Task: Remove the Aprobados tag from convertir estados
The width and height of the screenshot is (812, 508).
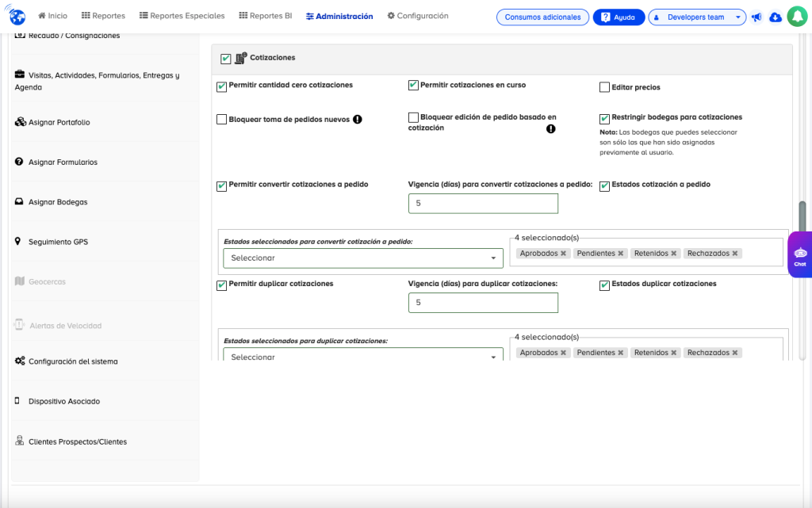Action: pyautogui.click(x=564, y=254)
